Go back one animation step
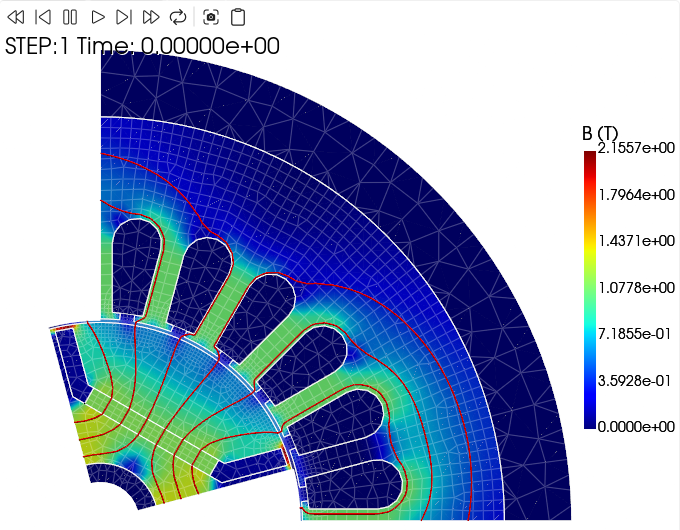Screen dimensions: 680x530 click(43, 17)
